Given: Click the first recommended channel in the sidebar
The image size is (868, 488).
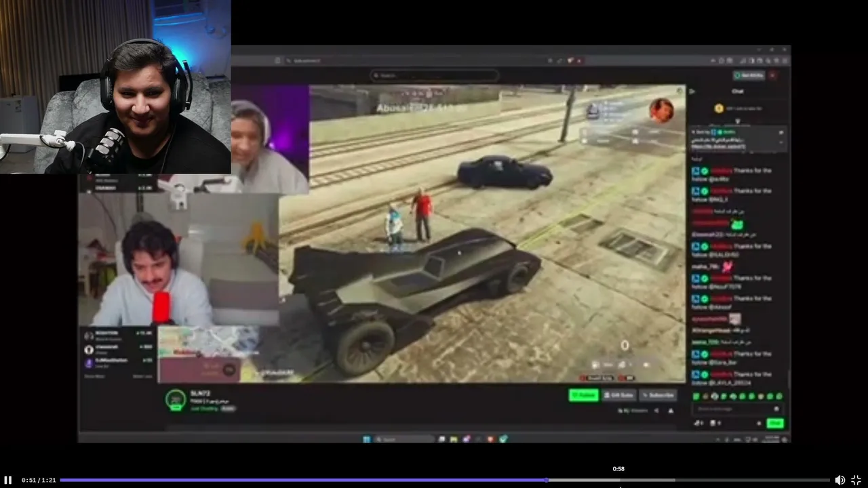Looking at the screenshot, I should point(119,335).
